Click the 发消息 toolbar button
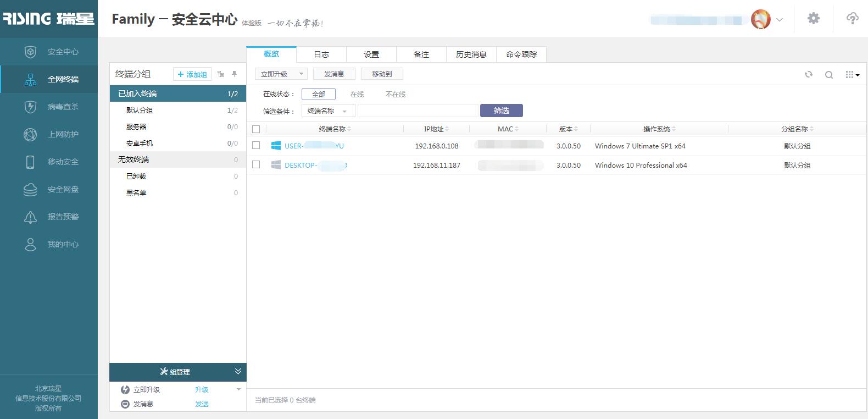Screen dimensions: 868x419 click(x=334, y=74)
